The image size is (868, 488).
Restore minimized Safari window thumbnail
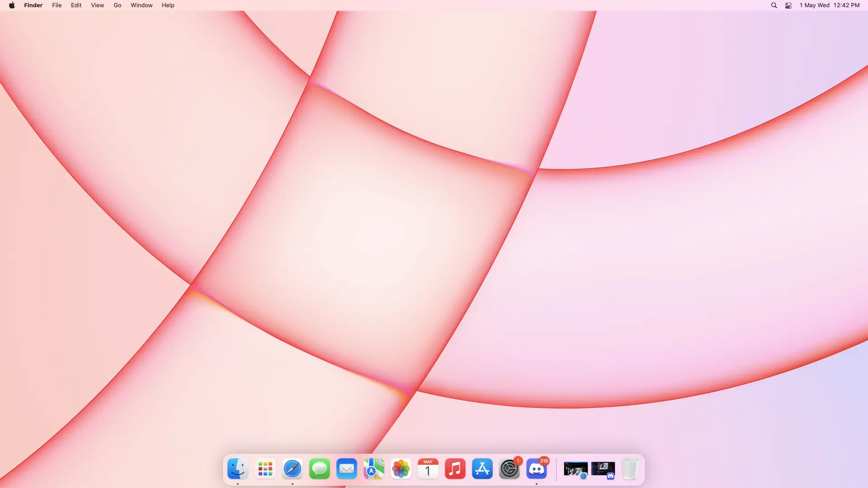coord(576,470)
